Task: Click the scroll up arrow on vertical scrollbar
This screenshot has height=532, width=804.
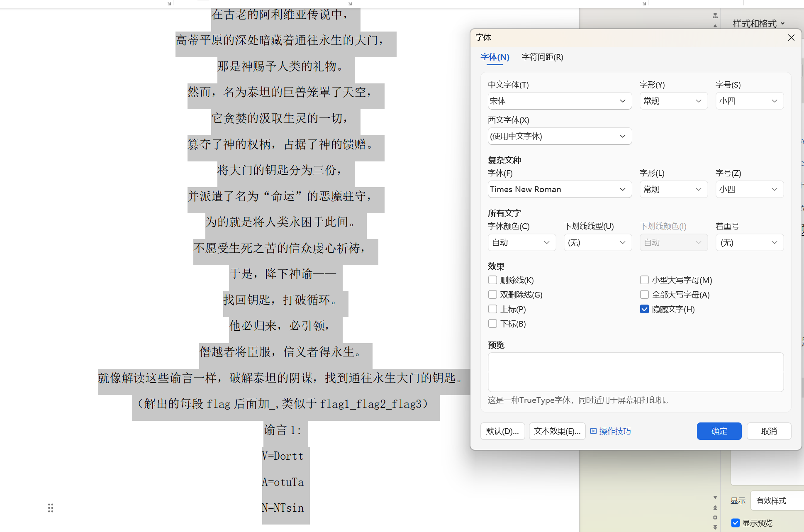Action: [715, 26]
